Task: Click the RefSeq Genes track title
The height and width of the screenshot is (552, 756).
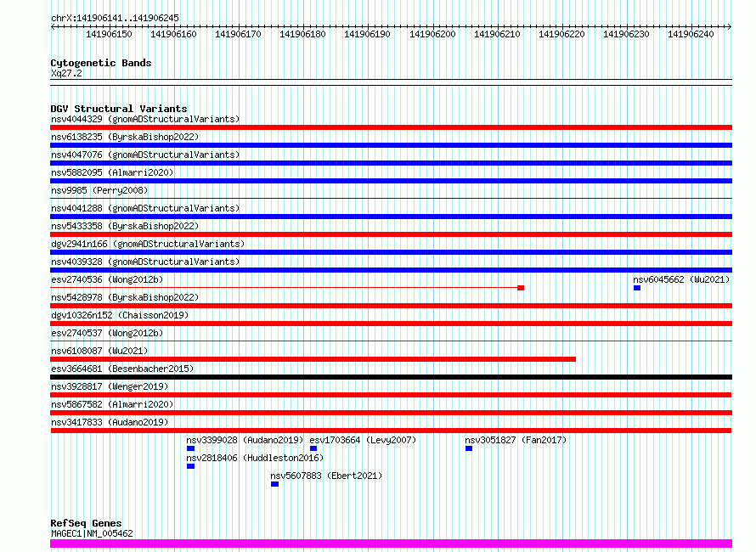Action: click(86, 524)
